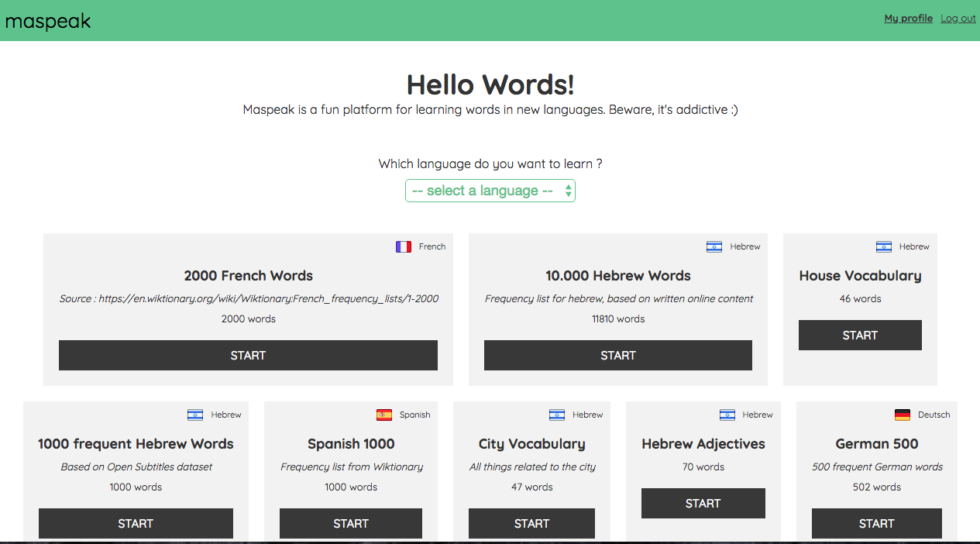Start the 2000 French Words list

[248, 355]
